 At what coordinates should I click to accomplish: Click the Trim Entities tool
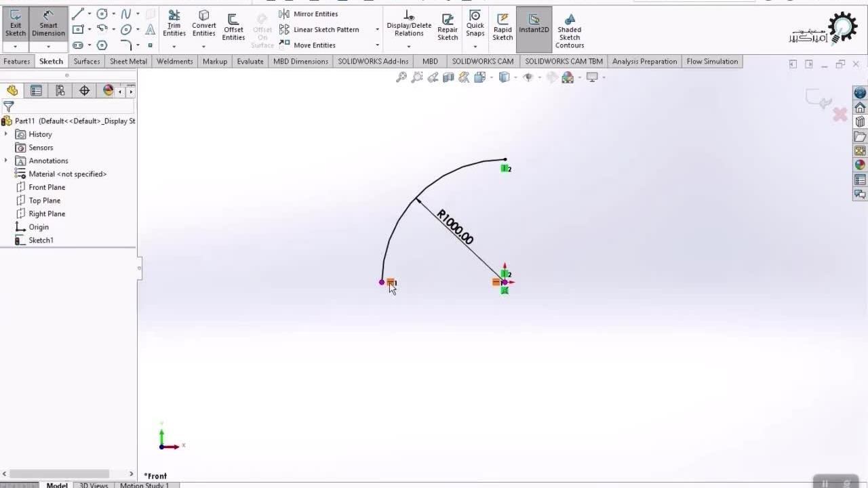[174, 24]
